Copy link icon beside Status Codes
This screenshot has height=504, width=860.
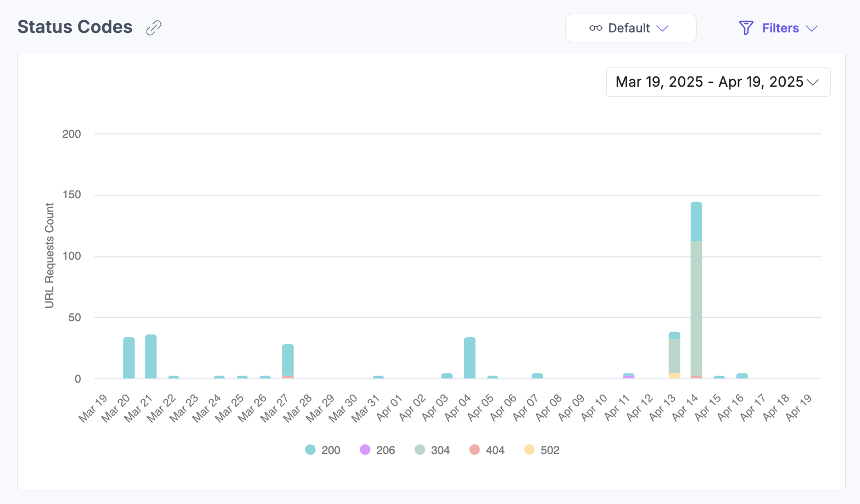click(x=154, y=28)
